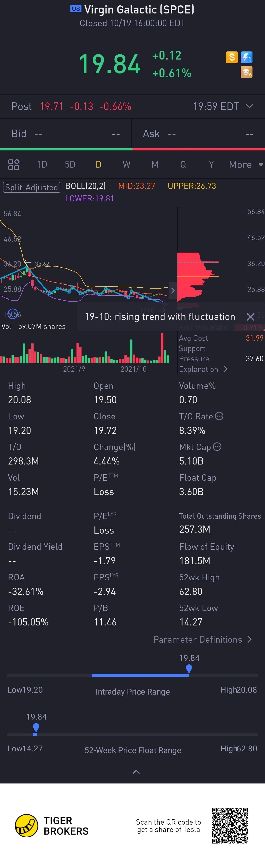Tap the Intraday Price Range marker
Image resolution: width=265 pixels, height=868 pixels.
pos(189,669)
